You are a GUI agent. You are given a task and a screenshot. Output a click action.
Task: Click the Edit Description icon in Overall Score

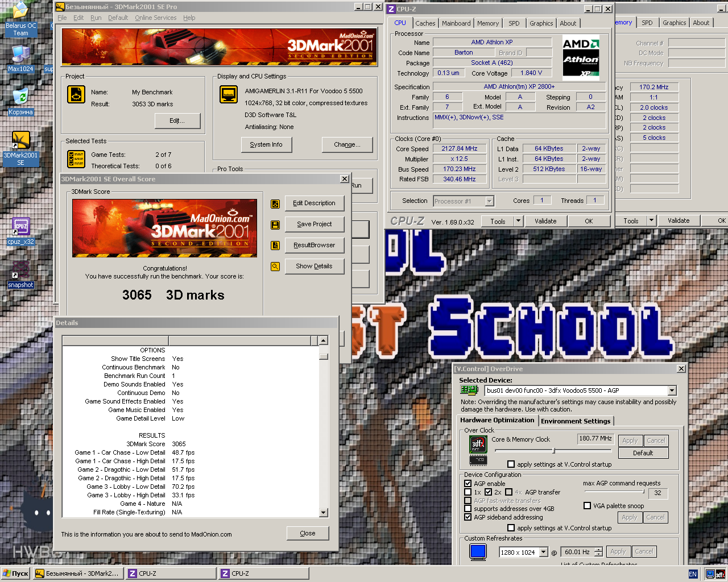pyautogui.click(x=275, y=203)
